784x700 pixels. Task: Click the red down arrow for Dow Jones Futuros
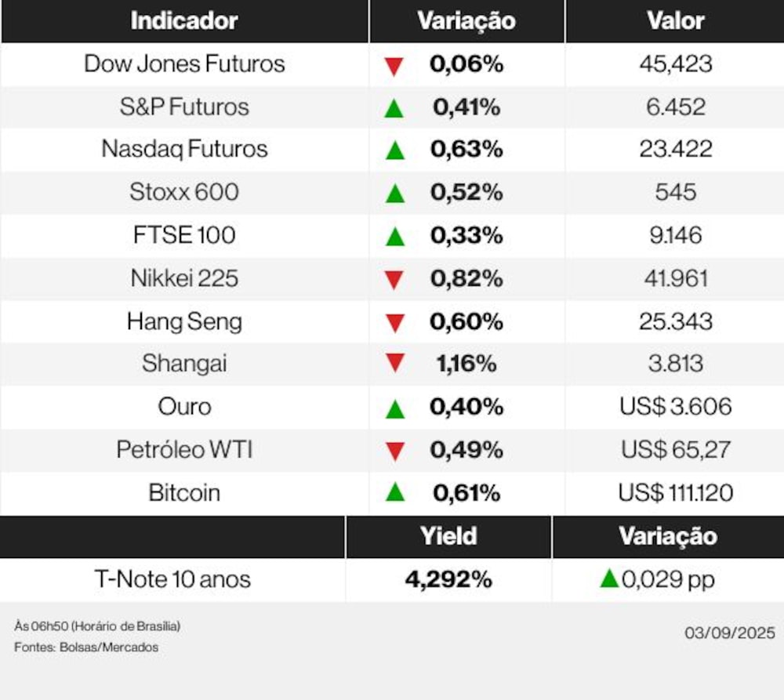394,66
